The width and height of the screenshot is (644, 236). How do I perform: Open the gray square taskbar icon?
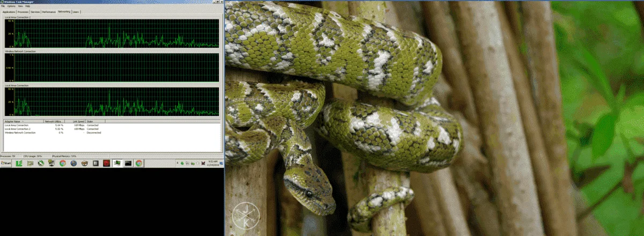(x=96, y=163)
